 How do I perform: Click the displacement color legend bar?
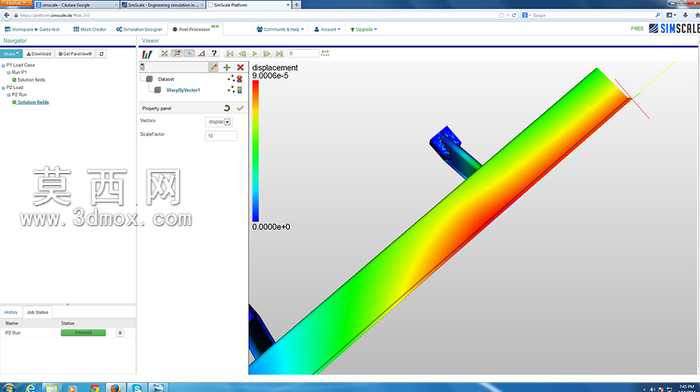[x=255, y=151]
